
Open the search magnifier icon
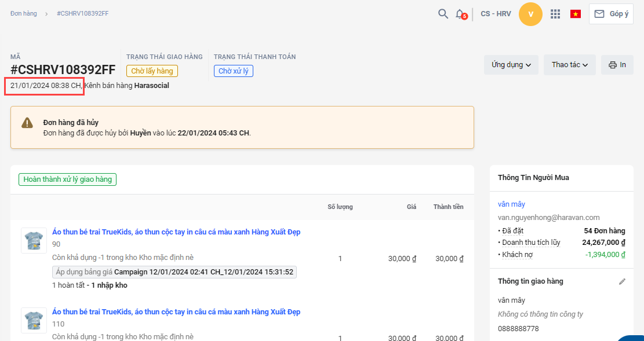[x=443, y=14]
